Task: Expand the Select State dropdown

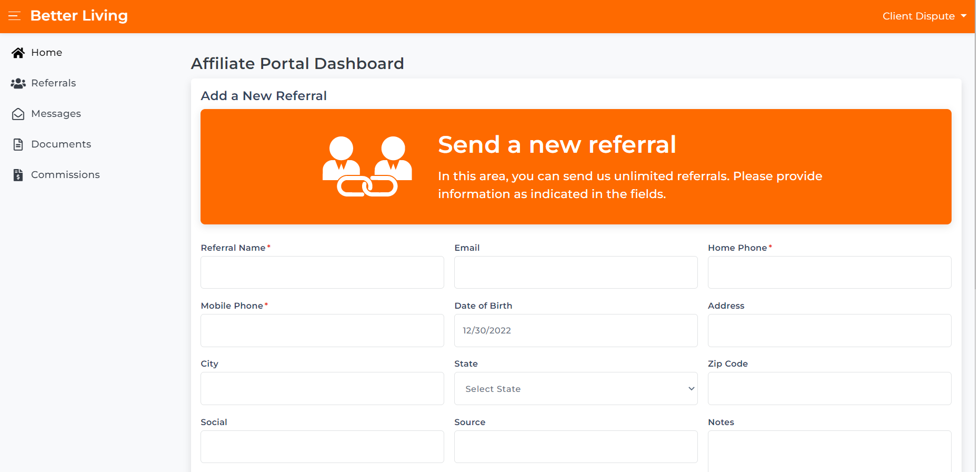Action: coord(576,389)
